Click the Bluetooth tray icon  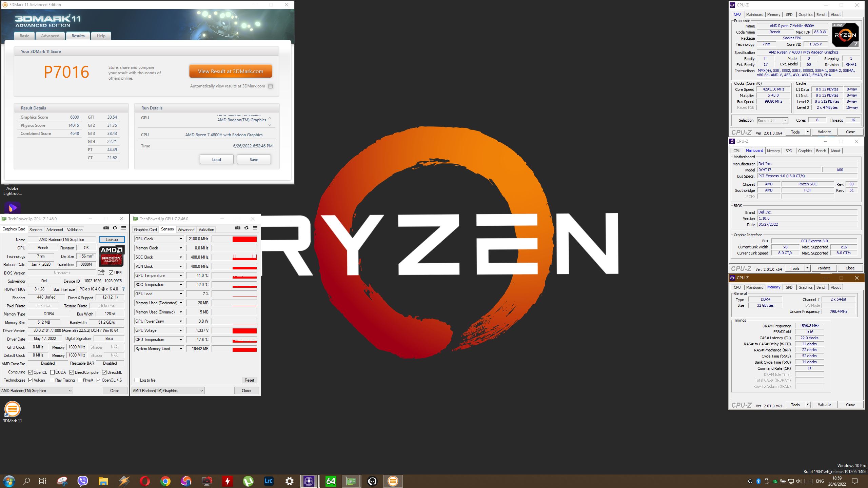point(758,481)
